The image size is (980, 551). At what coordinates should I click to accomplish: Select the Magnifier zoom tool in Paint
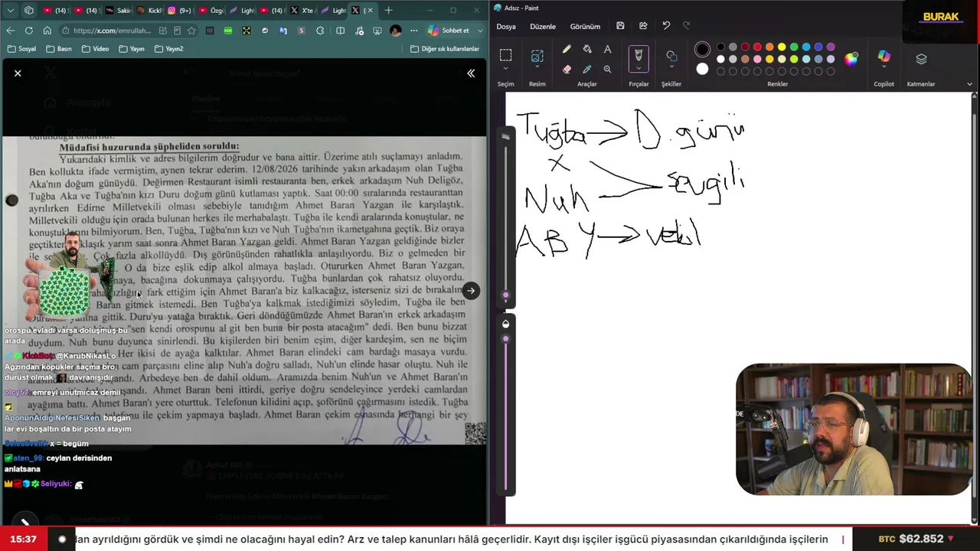click(607, 69)
